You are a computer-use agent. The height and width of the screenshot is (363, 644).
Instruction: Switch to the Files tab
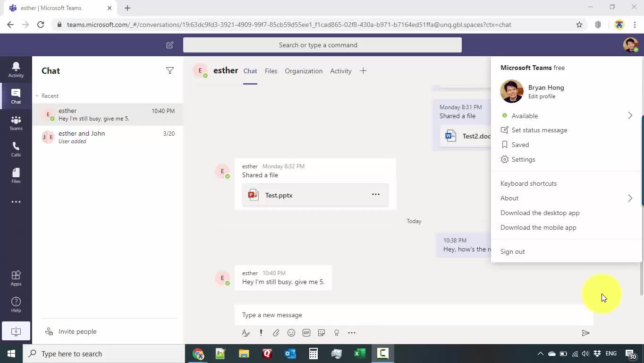coord(271,71)
